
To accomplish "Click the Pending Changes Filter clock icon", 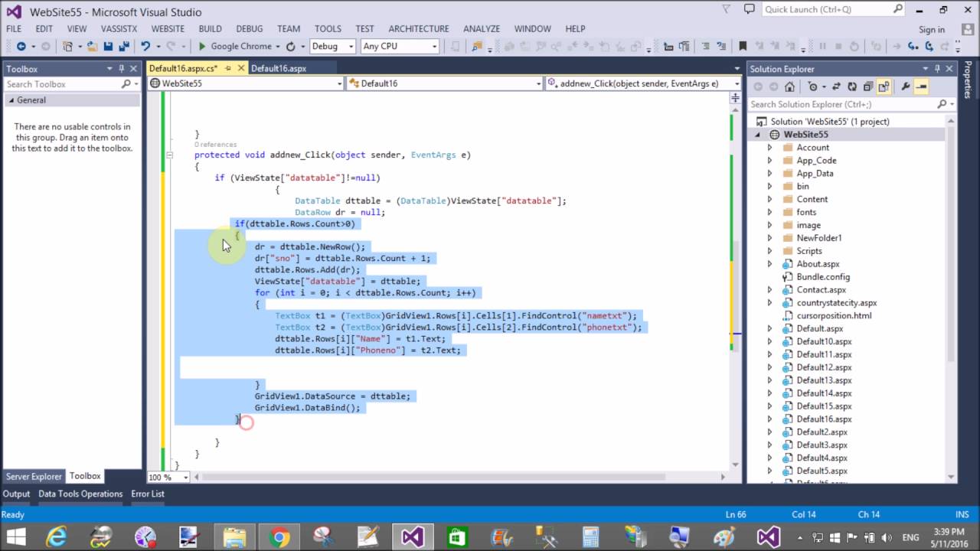I will 812,86.
